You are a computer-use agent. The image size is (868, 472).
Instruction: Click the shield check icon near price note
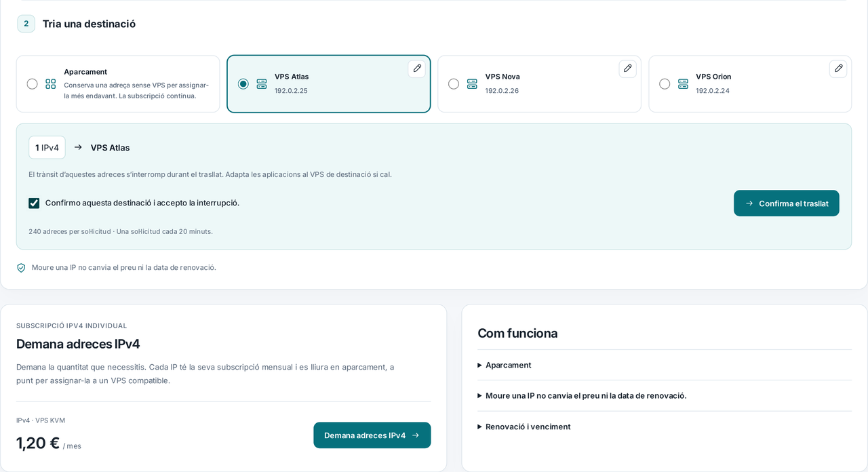[21, 268]
